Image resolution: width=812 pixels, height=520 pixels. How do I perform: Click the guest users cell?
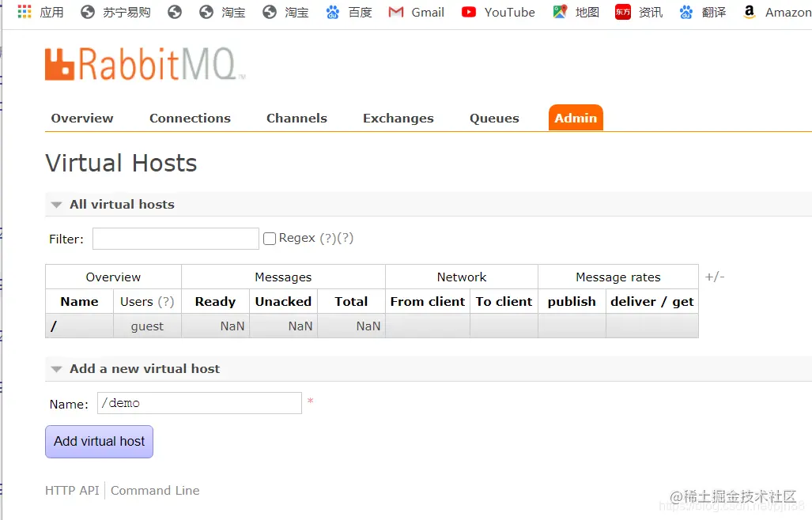click(x=147, y=326)
